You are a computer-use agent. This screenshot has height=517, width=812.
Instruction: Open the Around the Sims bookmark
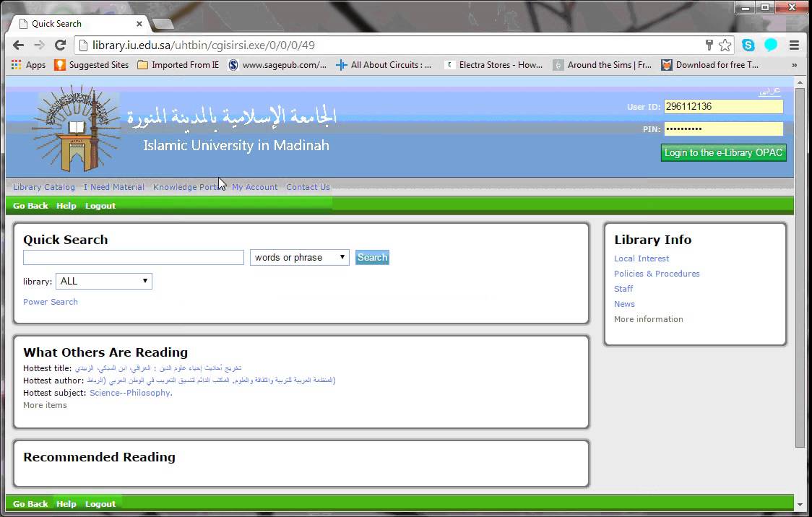[602, 65]
